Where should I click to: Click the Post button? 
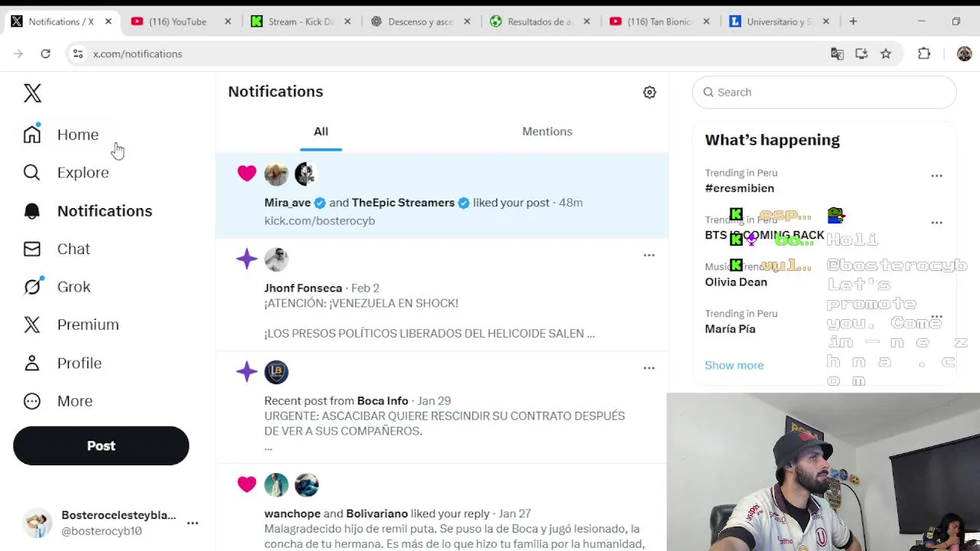click(x=101, y=446)
